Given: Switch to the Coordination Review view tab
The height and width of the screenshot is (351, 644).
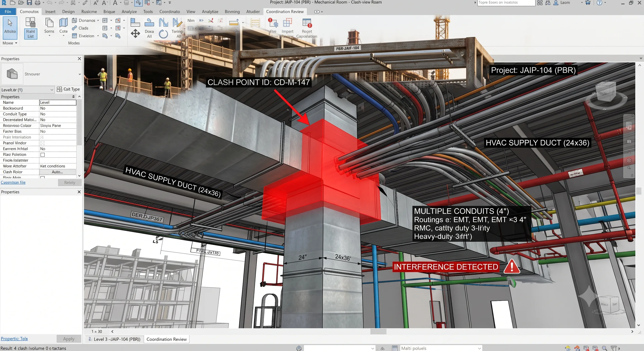Looking at the screenshot, I should (166, 339).
